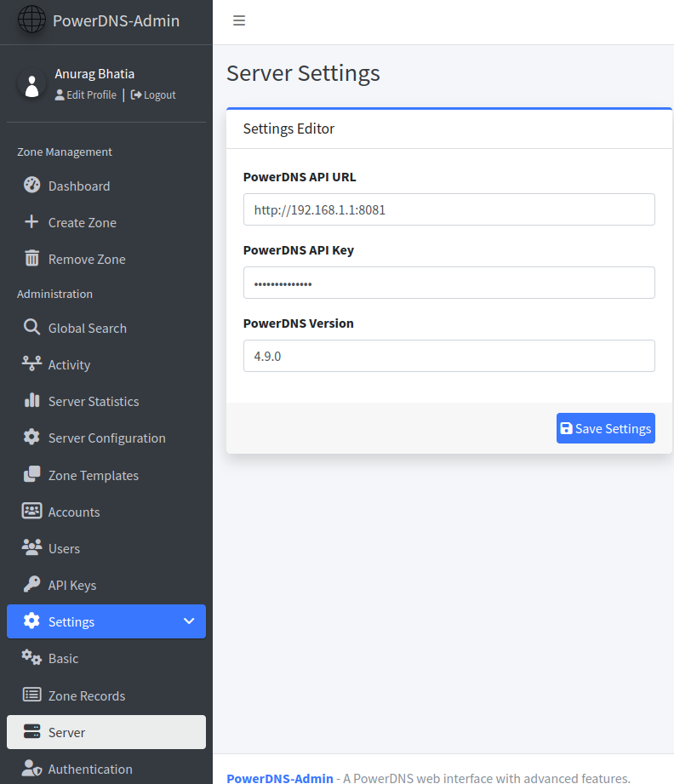This screenshot has width=674, height=784.
Task: Click the API Keys key icon
Action: (31, 583)
